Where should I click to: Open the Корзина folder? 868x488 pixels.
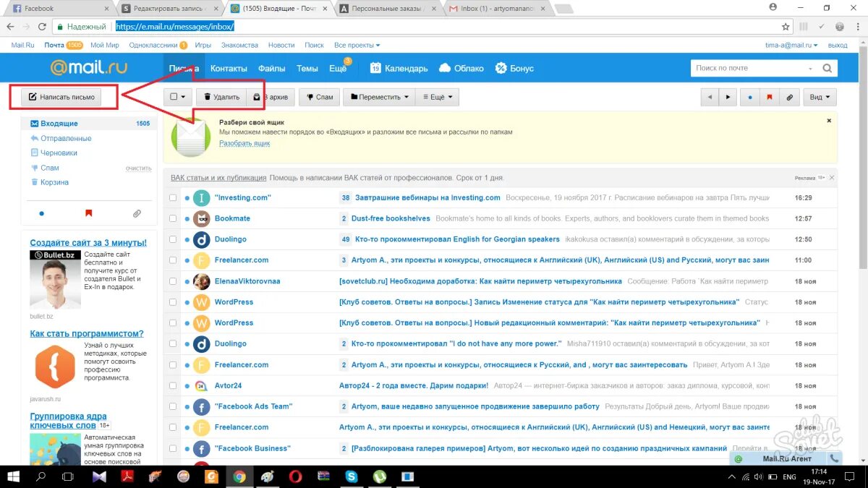pyautogui.click(x=55, y=182)
